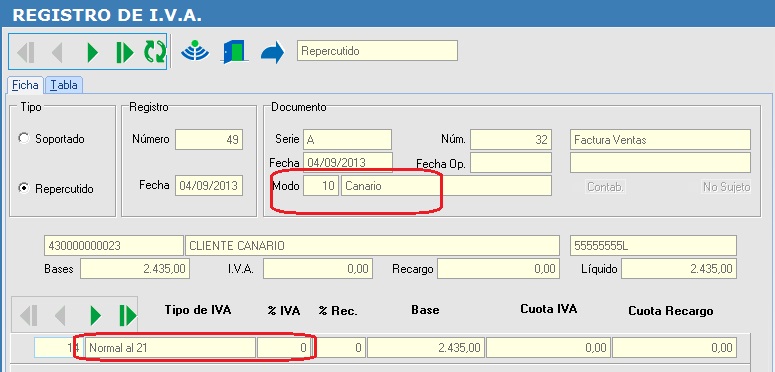
Task: Click empty field below Factura Ventas
Action: 660,163
